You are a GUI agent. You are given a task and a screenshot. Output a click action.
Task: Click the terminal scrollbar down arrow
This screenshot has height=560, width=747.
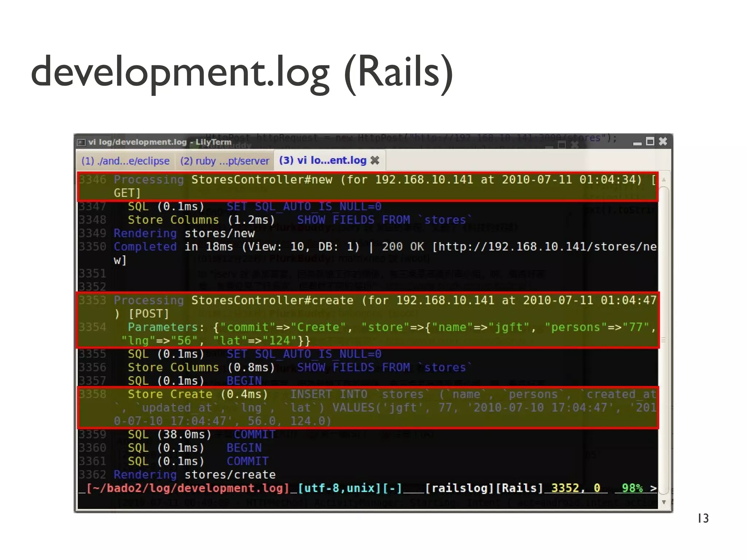click(664, 502)
